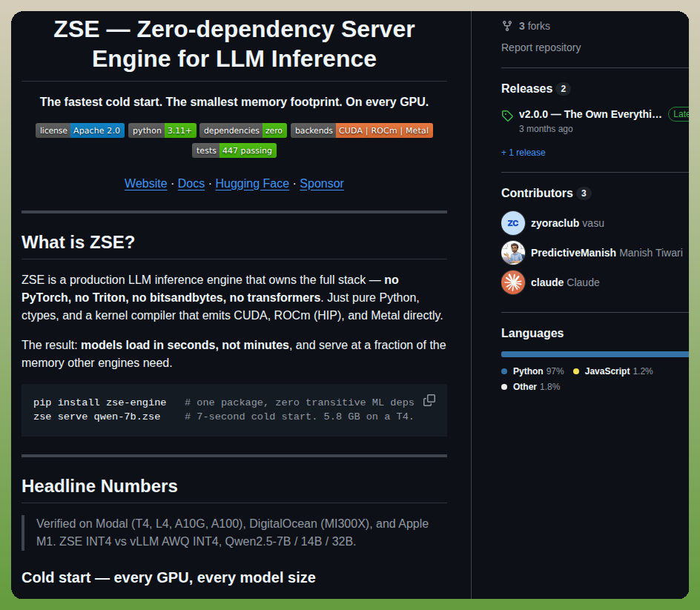700x610 pixels.
Task: Click the license Apache 2.0 badge
Action: [x=80, y=130]
